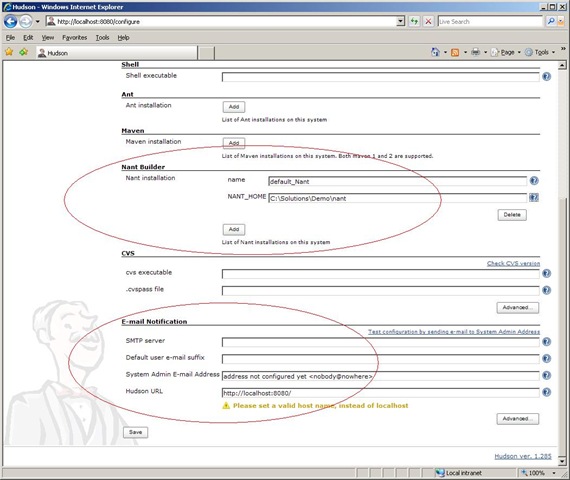The height and width of the screenshot is (480, 570).
Task: Click the RSS feeds icon in toolbar
Action: pos(455,52)
